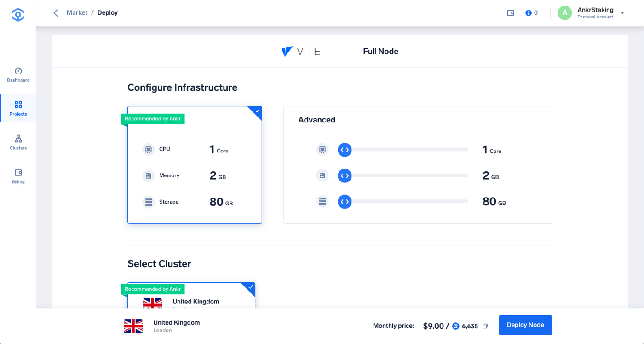Click the memory slider handle in Advanced
Viewport: 644px width, 344px height.
pos(345,175)
